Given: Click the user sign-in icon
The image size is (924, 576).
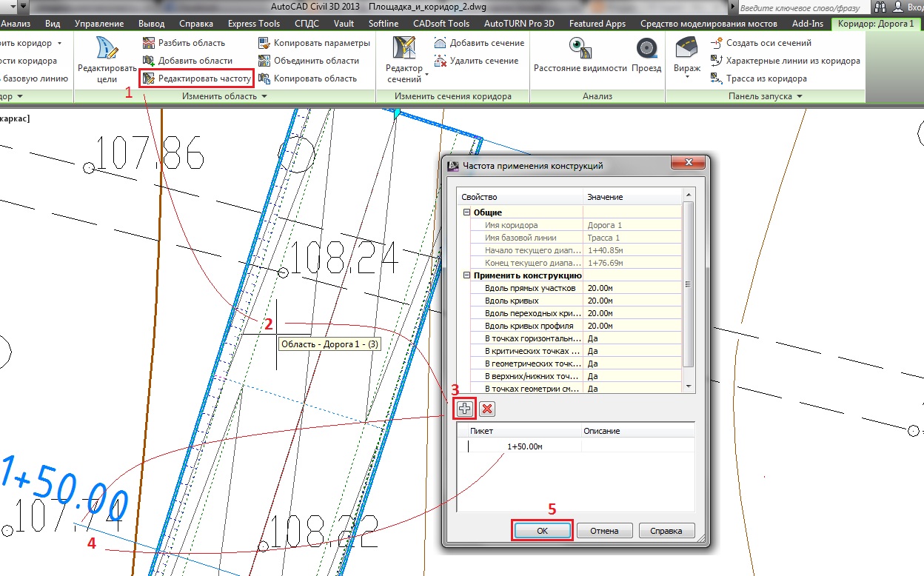Looking at the screenshot, I should click(x=898, y=7).
